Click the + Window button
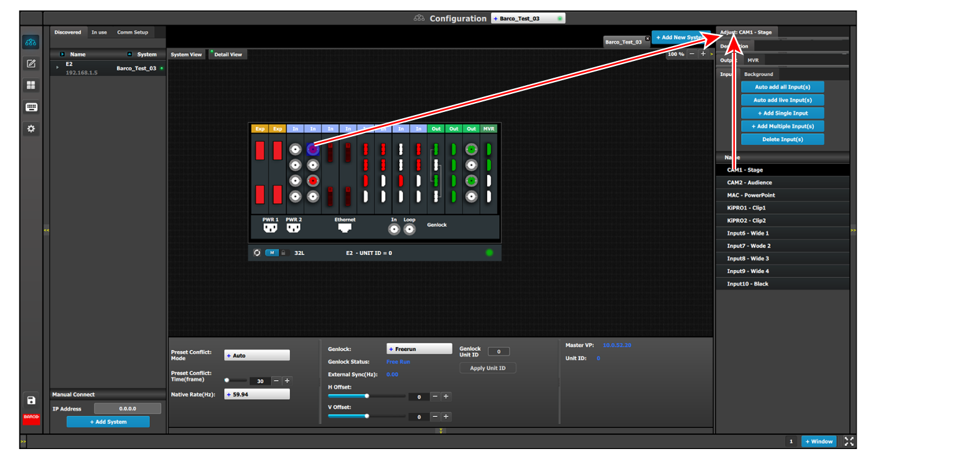 (819, 442)
